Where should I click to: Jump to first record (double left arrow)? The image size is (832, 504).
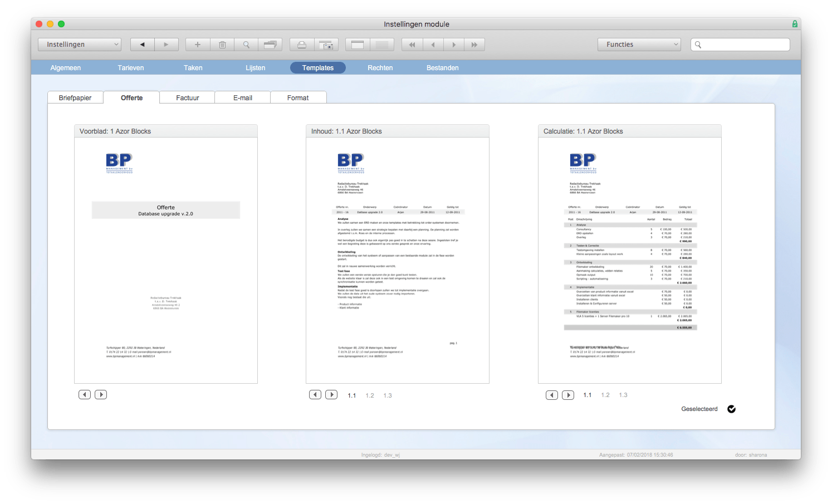[412, 45]
